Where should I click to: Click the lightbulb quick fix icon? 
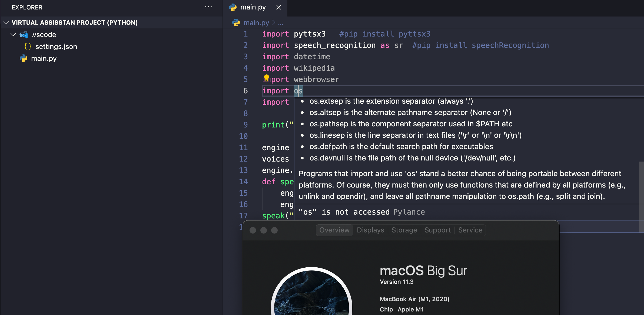[x=267, y=78]
